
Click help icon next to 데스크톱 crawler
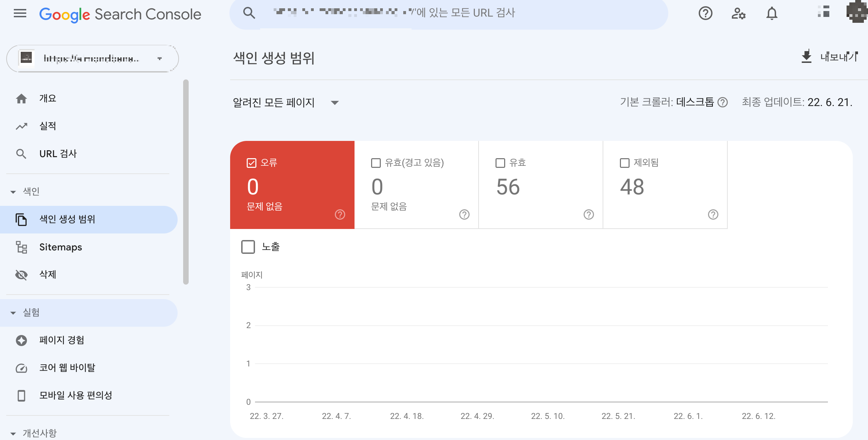pos(723,102)
